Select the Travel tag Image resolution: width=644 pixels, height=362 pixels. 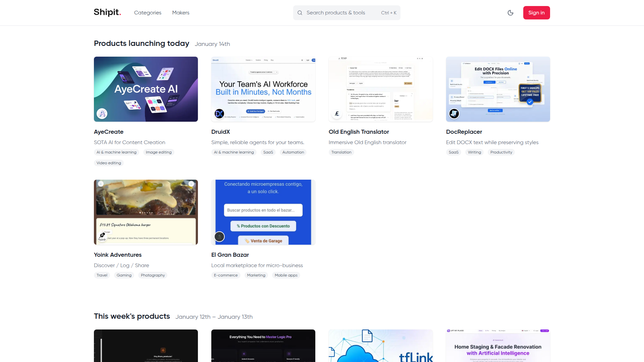[102, 275]
